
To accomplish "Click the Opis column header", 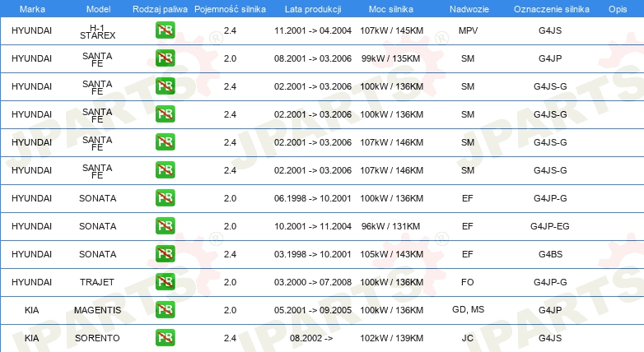I will coord(618,9).
